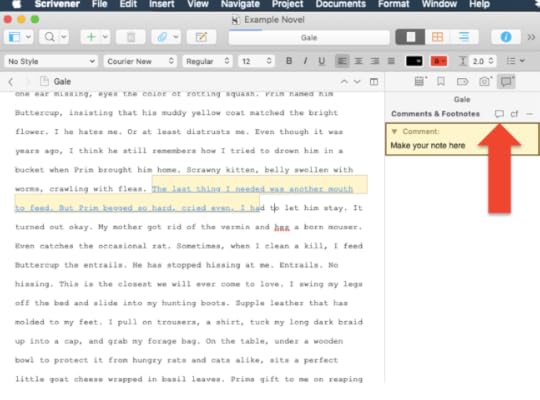Viewport: 540px width, 400px height.
Task: Click the Make your note here comment
Action: [428, 145]
